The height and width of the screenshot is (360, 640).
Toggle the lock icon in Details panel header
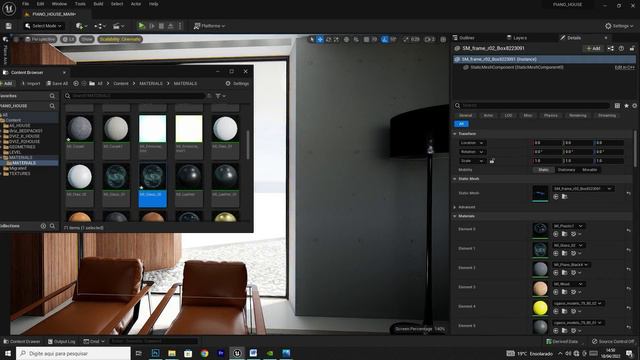[632, 49]
